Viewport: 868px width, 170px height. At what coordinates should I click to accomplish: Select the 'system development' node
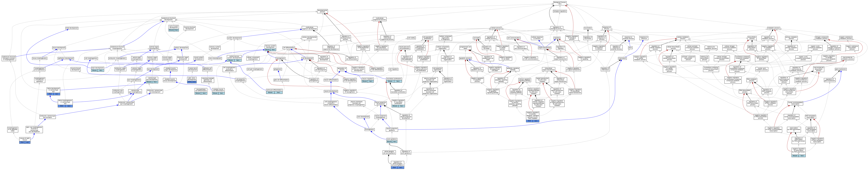pos(234,38)
